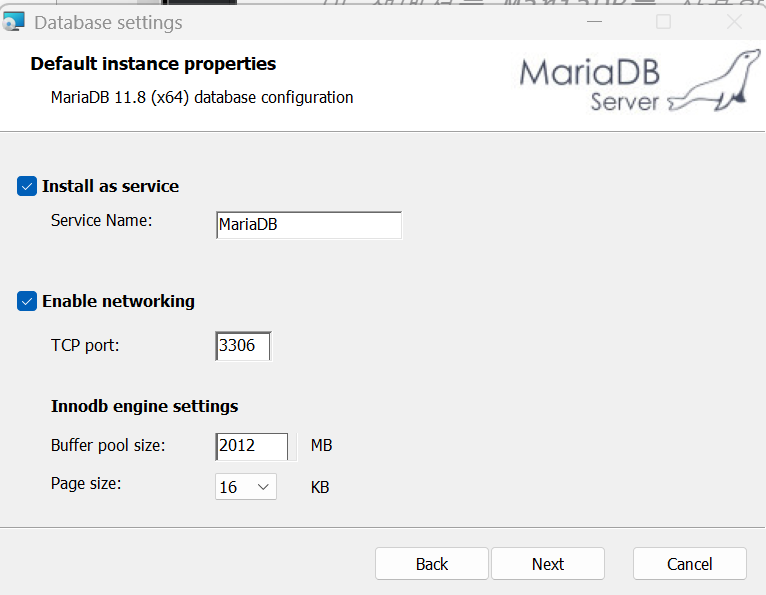766x595 pixels.
Task: Click the 'Service Name:' label
Action: [102, 220]
